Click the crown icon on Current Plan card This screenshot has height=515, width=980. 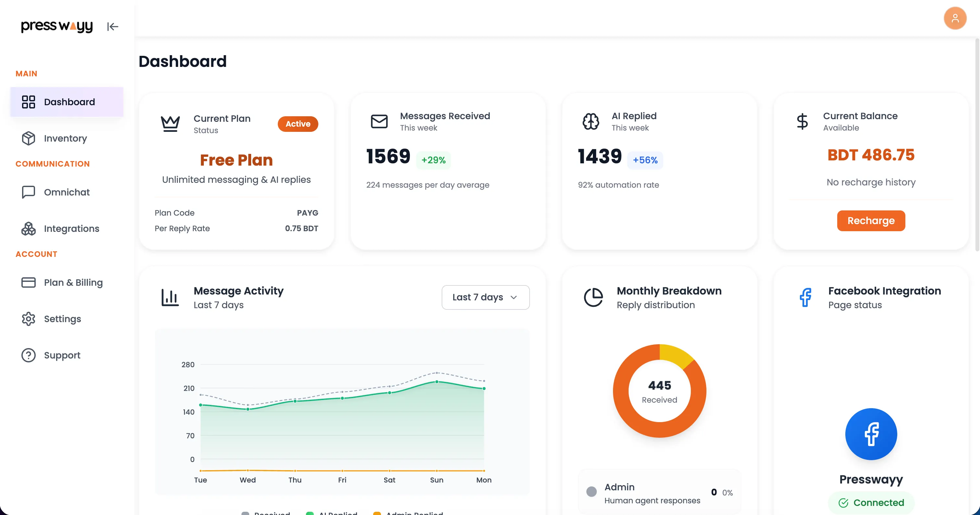point(170,123)
